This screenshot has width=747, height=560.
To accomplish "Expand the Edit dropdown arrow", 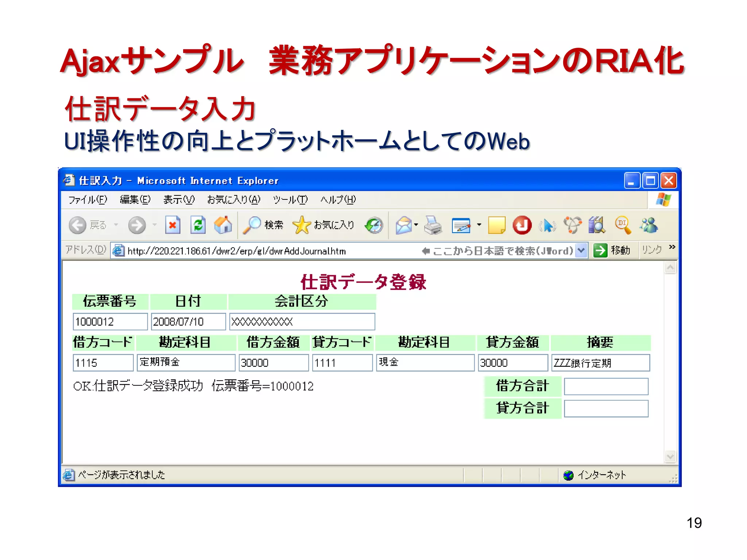I will pyautogui.click(x=479, y=225).
